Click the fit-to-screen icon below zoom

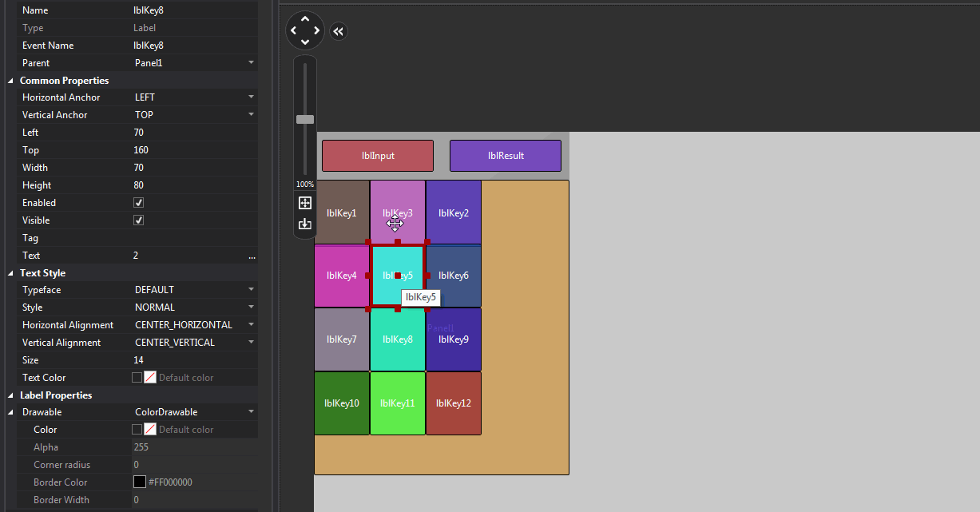click(305, 203)
